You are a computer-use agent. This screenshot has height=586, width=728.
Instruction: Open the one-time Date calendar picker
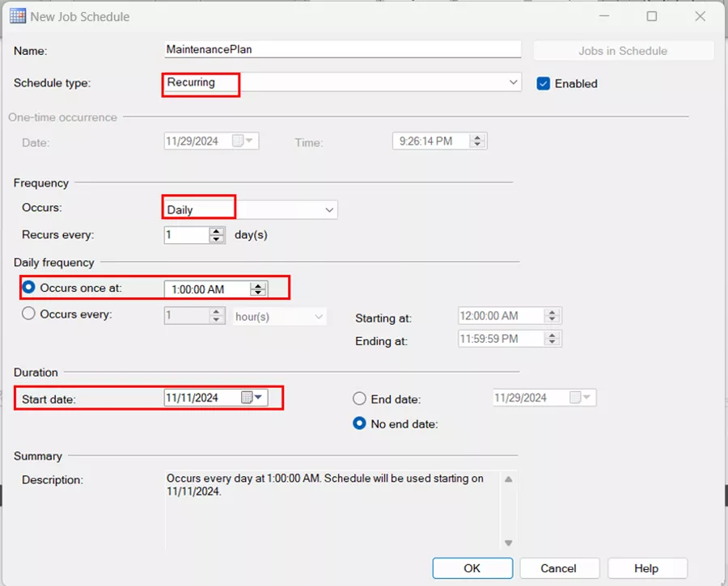243,141
